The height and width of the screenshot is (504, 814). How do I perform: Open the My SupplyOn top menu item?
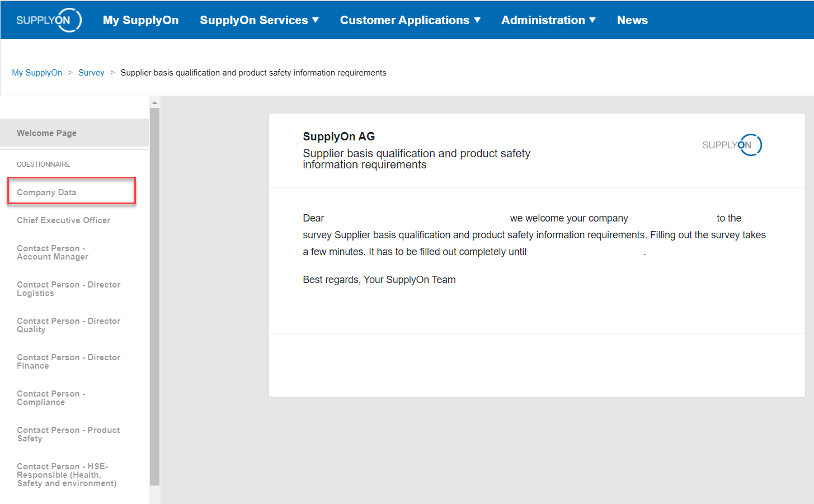click(141, 20)
